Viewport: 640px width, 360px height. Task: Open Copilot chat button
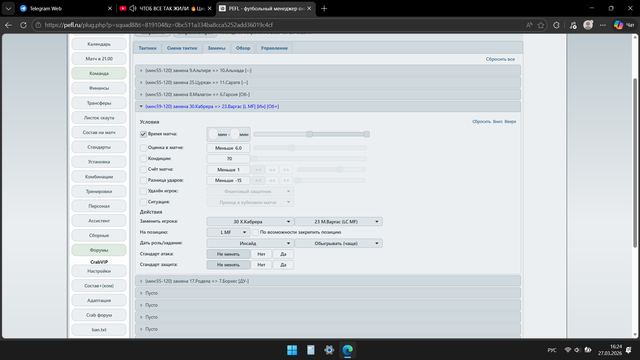[624, 25]
